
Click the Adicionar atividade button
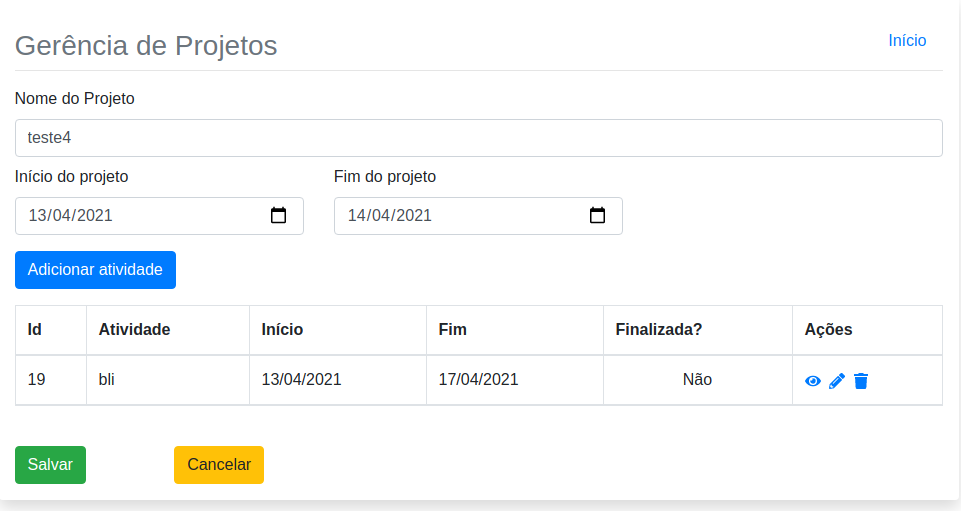[95, 270]
